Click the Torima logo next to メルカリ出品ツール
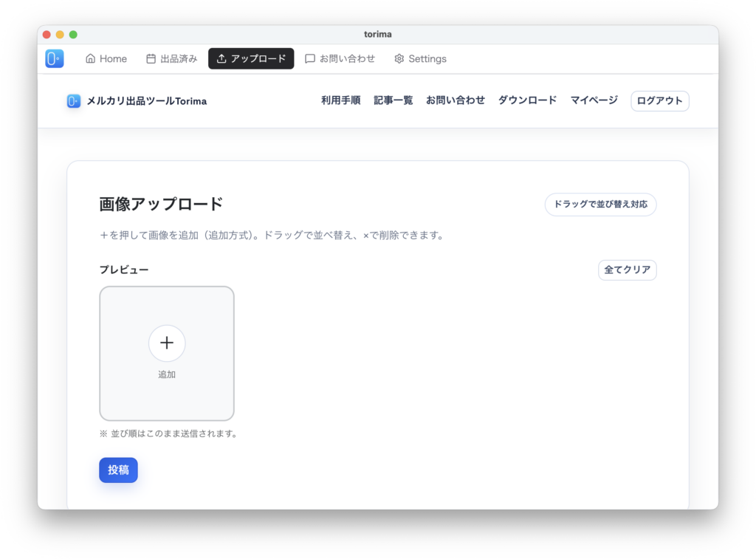Screen dimensions: 756x559 coord(73,101)
